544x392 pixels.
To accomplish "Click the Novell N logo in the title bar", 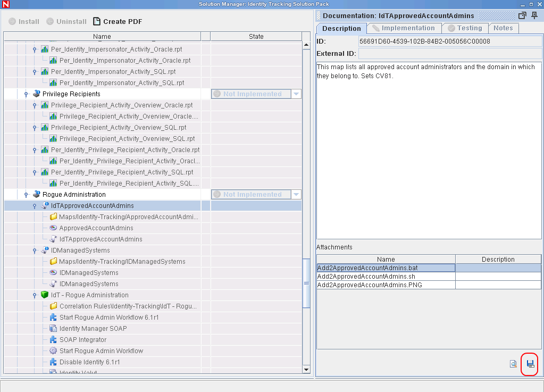I will click(x=5, y=4).
